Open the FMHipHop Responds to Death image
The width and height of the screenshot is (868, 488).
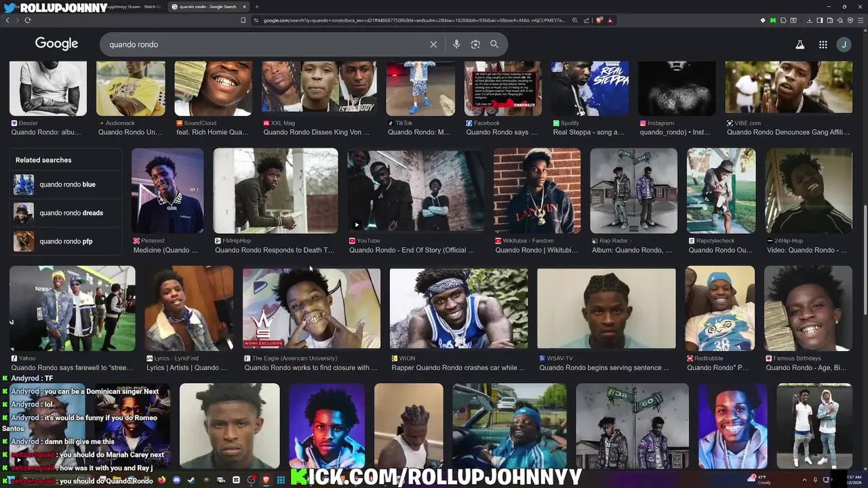(x=275, y=191)
